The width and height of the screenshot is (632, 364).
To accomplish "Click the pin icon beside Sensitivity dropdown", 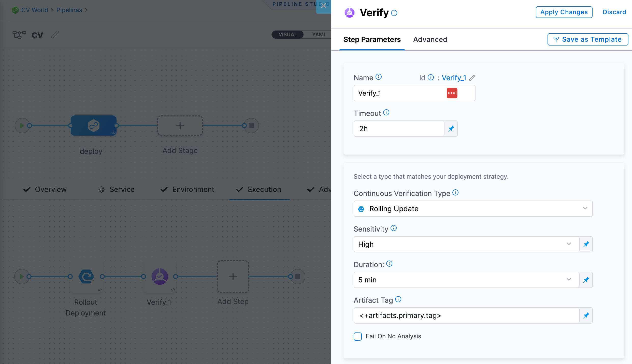I will pos(586,244).
